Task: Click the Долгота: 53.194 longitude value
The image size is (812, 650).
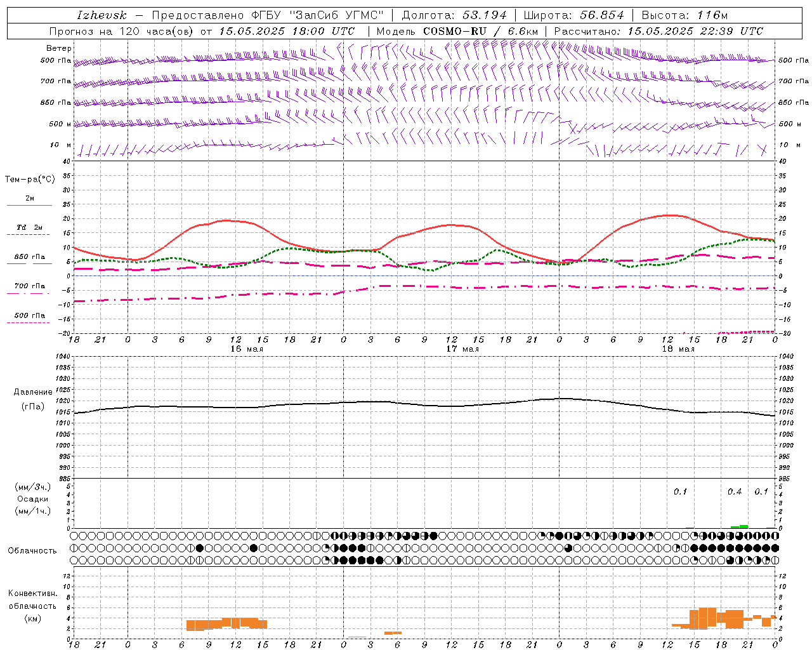Action: (x=454, y=15)
